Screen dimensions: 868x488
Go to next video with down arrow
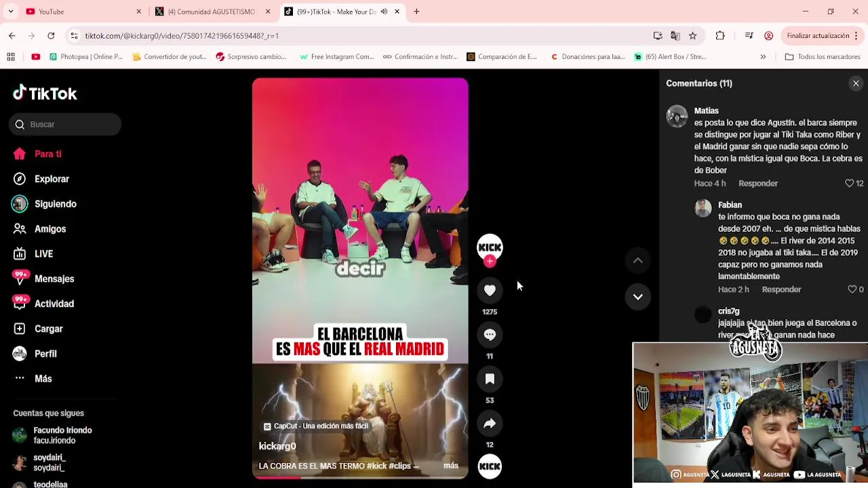637,297
